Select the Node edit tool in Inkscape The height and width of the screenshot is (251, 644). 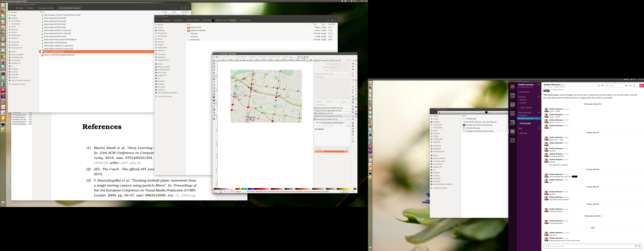[x=214, y=64]
